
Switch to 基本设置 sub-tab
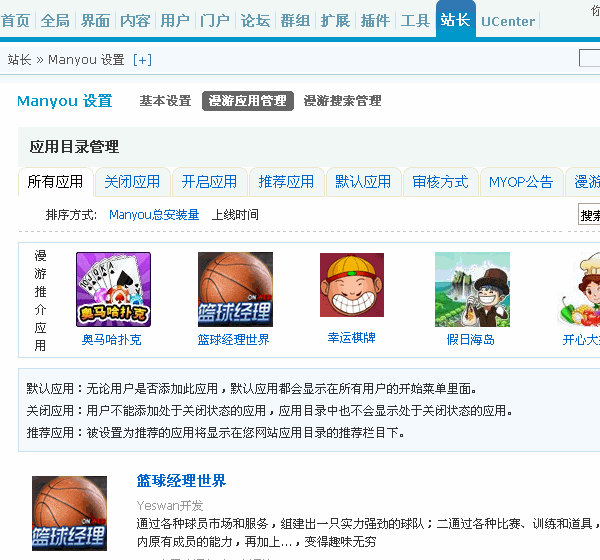coord(165,101)
